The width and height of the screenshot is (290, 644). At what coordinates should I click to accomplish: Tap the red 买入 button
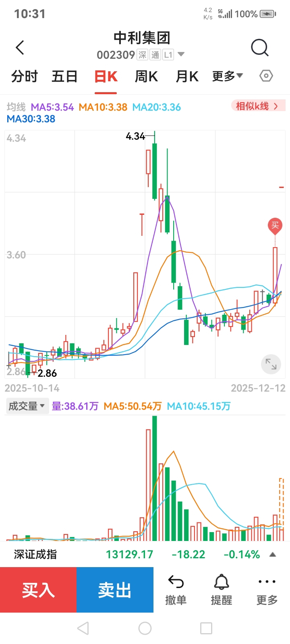[38, 590]
